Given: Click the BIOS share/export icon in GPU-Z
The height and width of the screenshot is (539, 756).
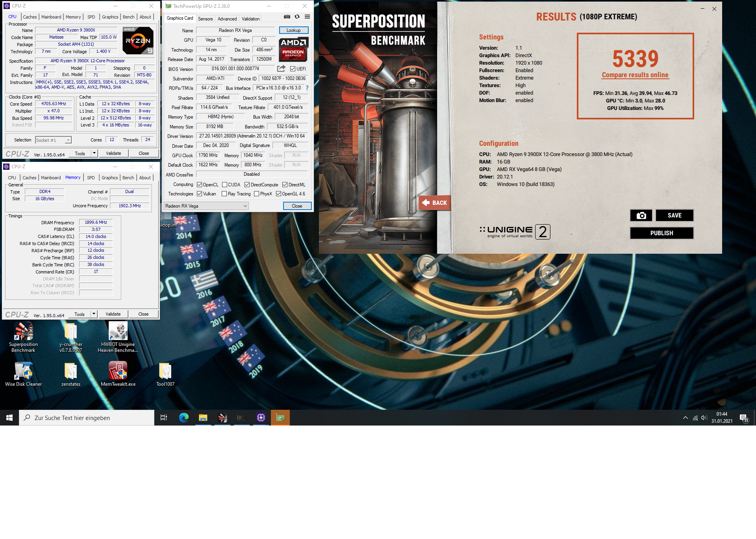Looking at the screenshot, I should click(x=281, y=69).
